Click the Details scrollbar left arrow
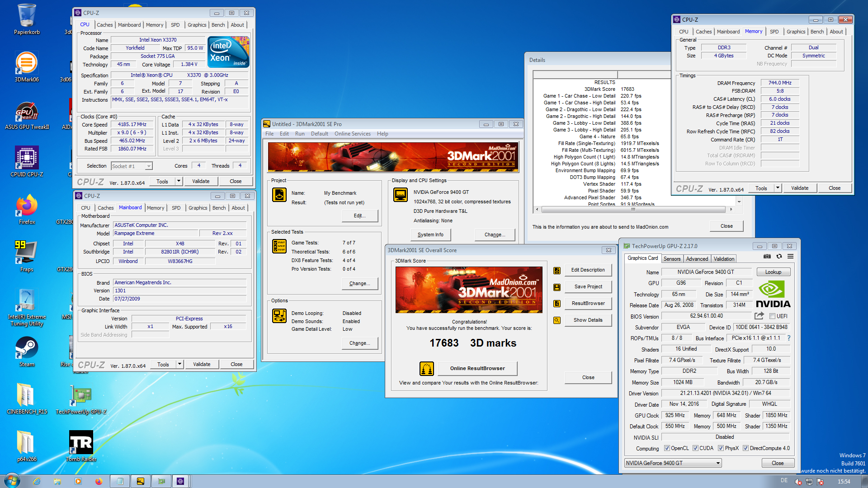 point(537,210)
